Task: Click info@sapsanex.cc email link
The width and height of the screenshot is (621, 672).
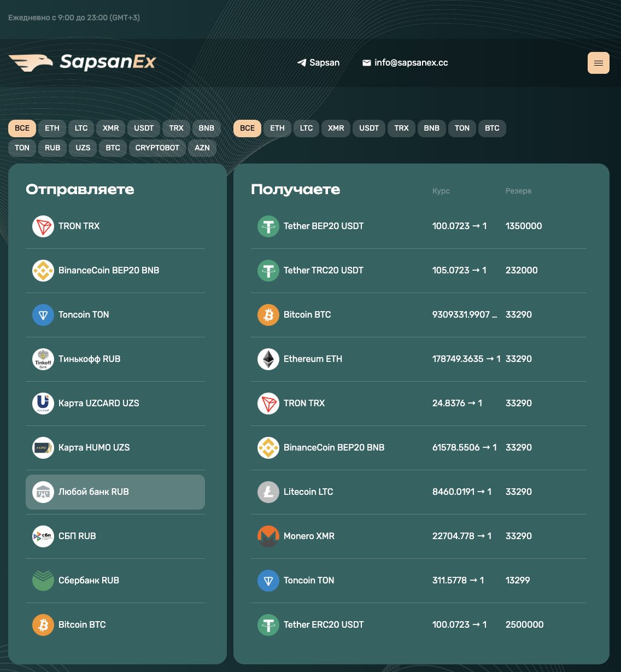Action: 405,63
